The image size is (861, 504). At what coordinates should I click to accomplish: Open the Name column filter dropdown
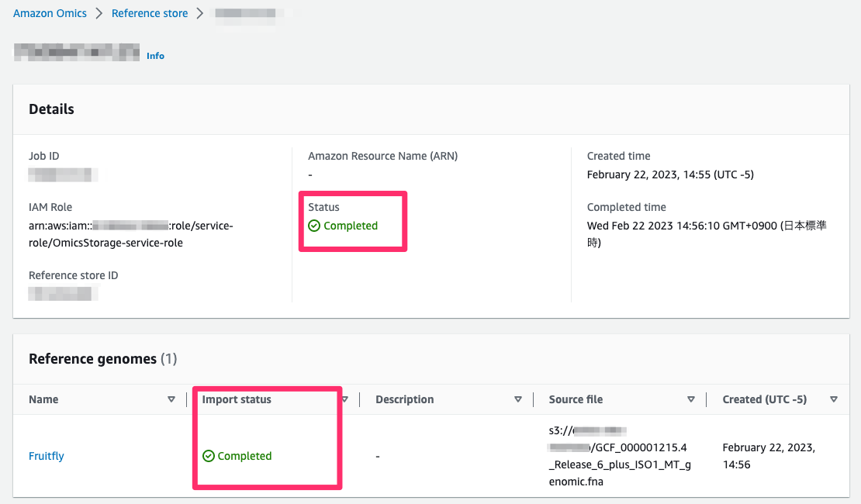171,399
